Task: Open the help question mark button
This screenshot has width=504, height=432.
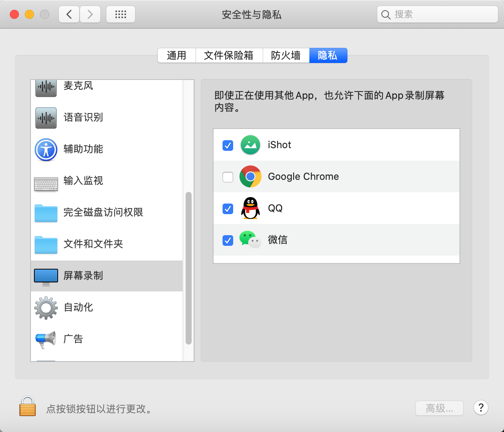Action: pyautogui.click(x=481, y=408)
